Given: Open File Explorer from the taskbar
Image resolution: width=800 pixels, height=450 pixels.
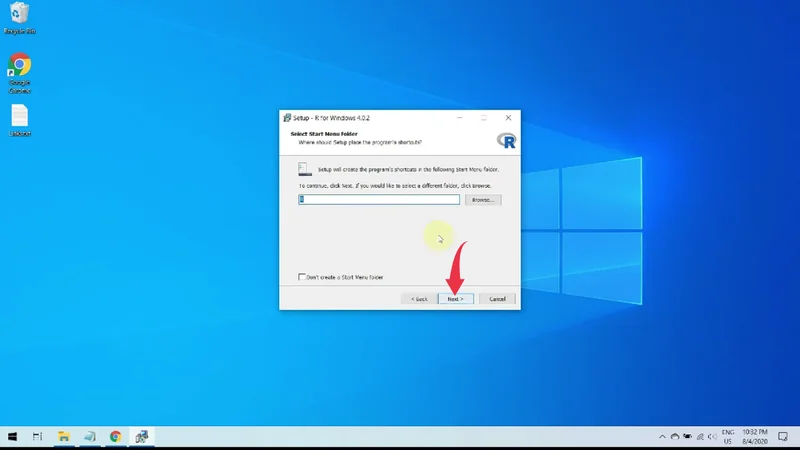Looking at the screenshot, I should pyautogui.click(x=64, y=437).
